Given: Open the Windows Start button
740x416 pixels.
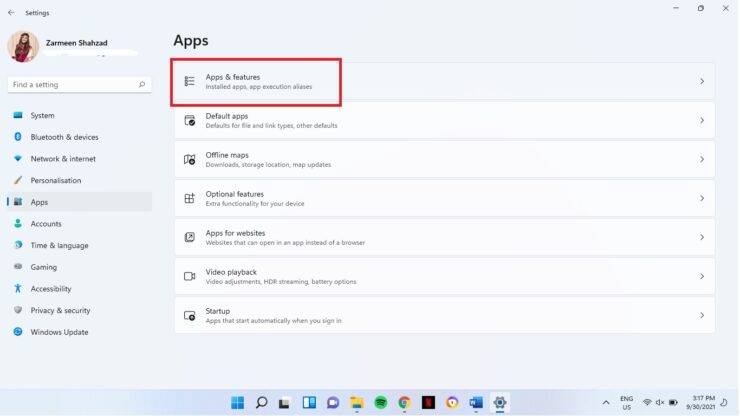Looking at the screenshot, I should pos(237,402).
